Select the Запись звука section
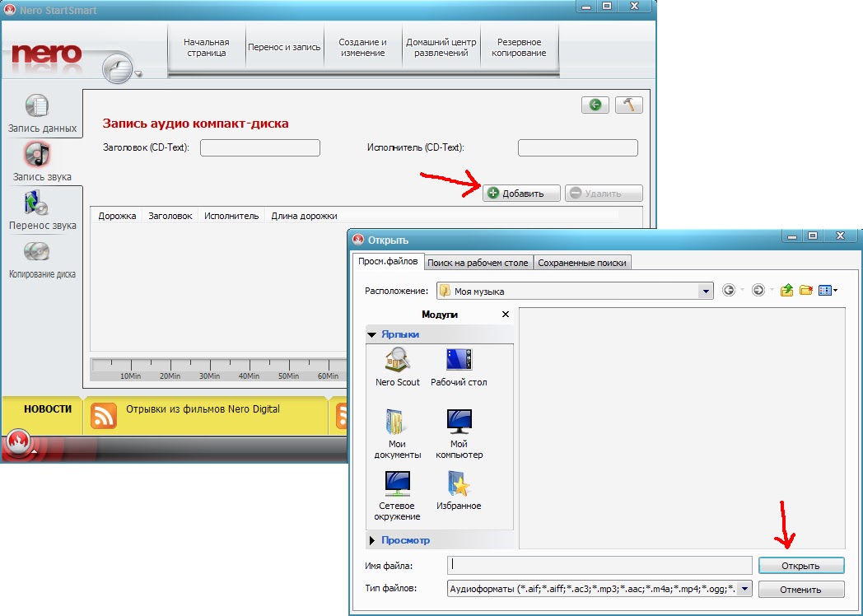Viewport: 863px width, 616px height. pyautogui.click(x=42, y=162)
